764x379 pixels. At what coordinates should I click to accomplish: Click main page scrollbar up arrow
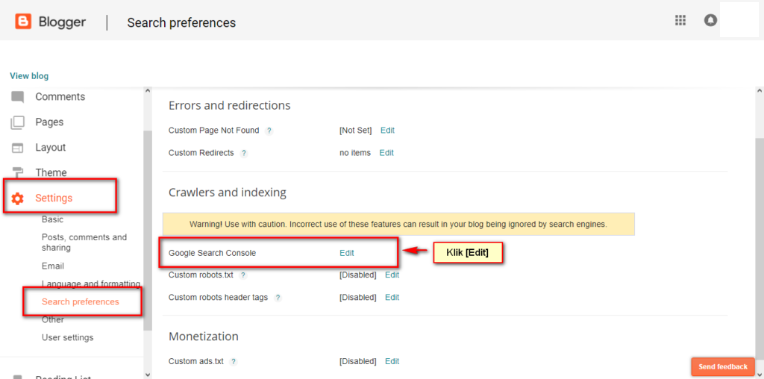759,91
